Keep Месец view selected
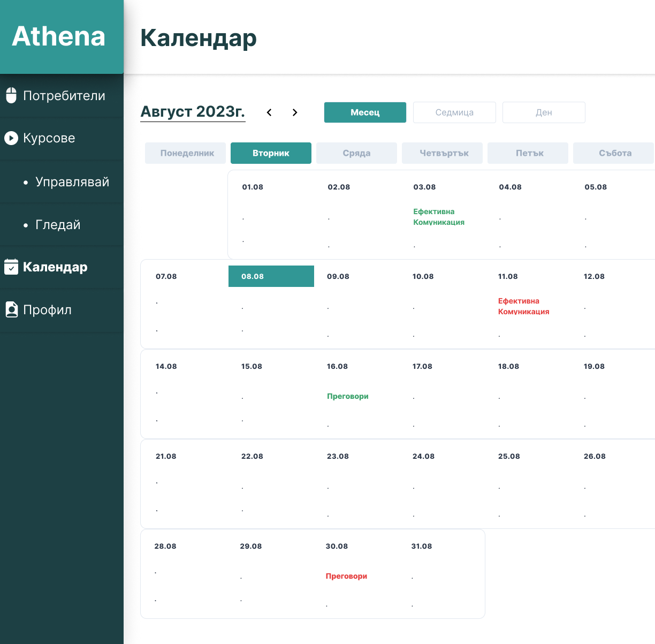This screenshot has height=644, width=655. 365,112
